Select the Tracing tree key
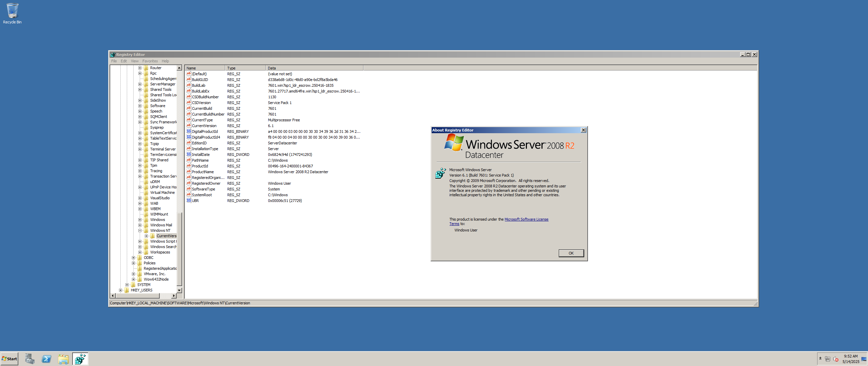 (x=156, y=171)
